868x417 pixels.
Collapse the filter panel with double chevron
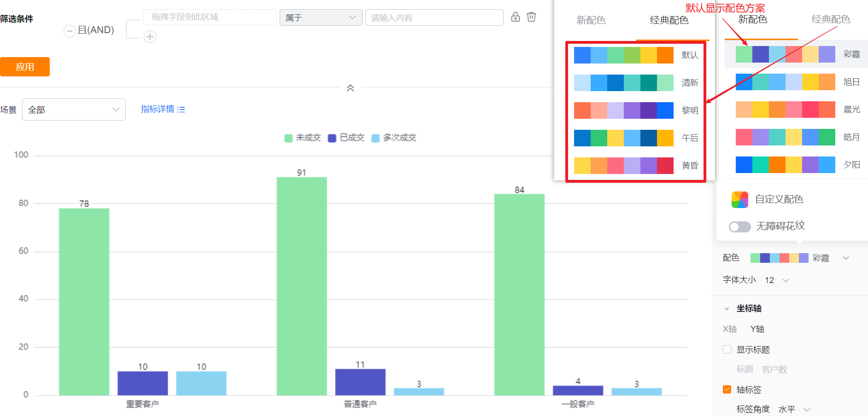(350, 88)
